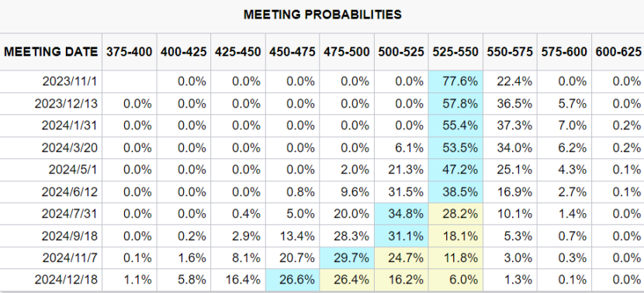Click the MEETING DATE column header
The width and height of the screenshot is (644, 293).
50,52
